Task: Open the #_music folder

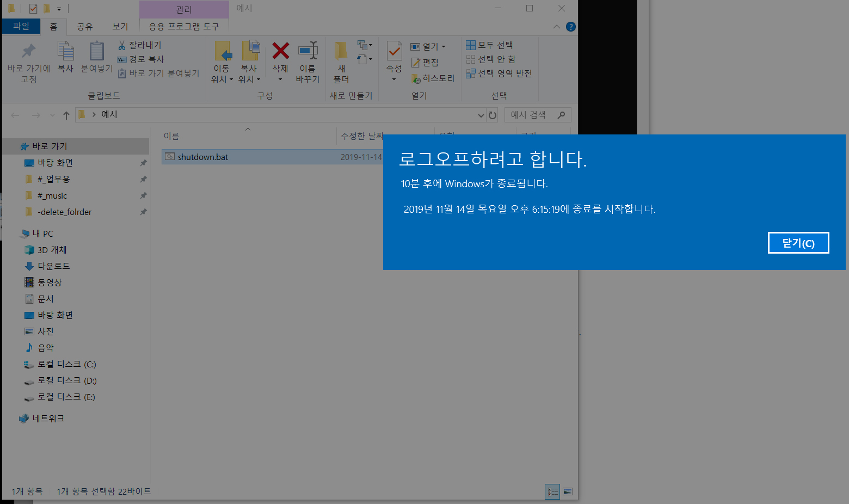Action: tap(52, 195)
